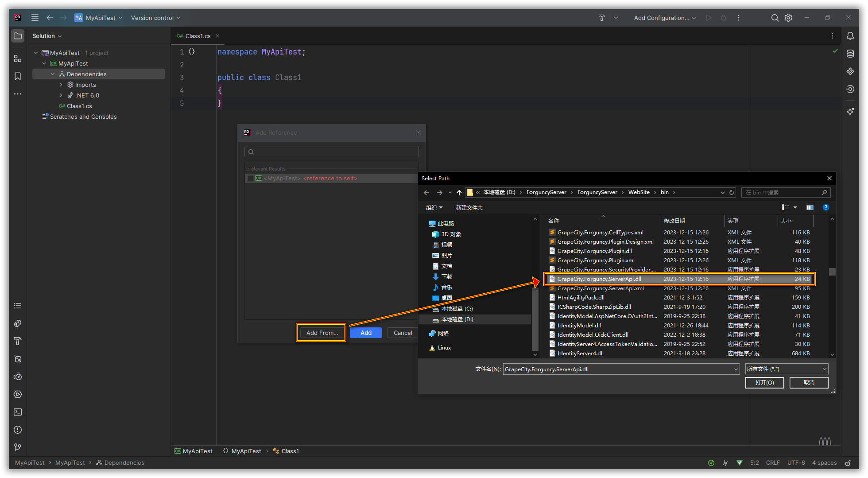The height and width of the screenshot is (478, 868).
Task: Expand the Imports tree node
Action: pyautogui.click(x=61, y=85)
